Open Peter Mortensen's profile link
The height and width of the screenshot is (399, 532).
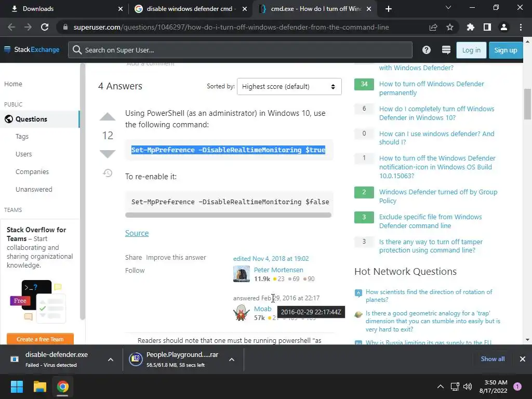point(278,270)
